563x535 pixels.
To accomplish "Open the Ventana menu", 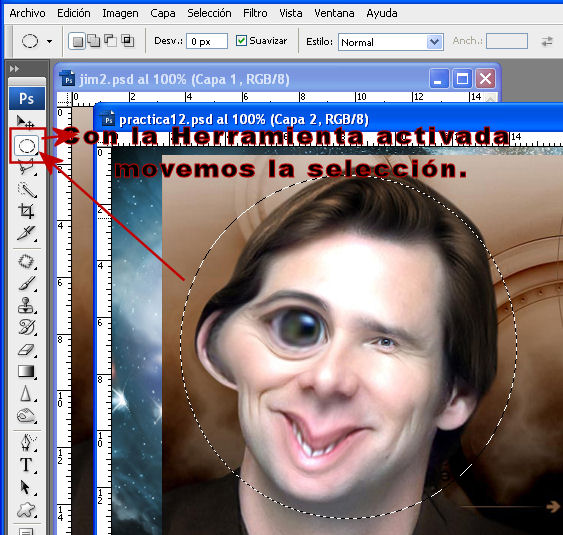I will (334, 13).
